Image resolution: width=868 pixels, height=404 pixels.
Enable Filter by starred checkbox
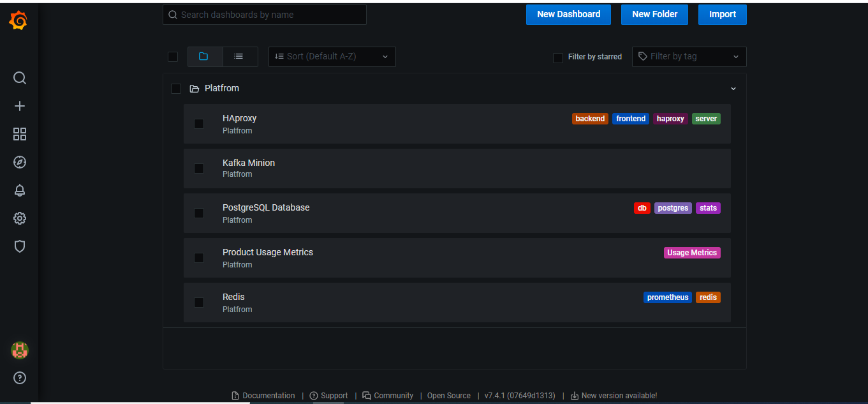(558, 57)
